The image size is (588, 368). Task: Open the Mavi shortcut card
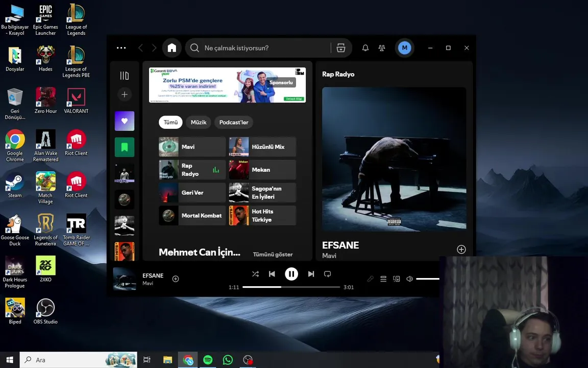click(192, 147)
